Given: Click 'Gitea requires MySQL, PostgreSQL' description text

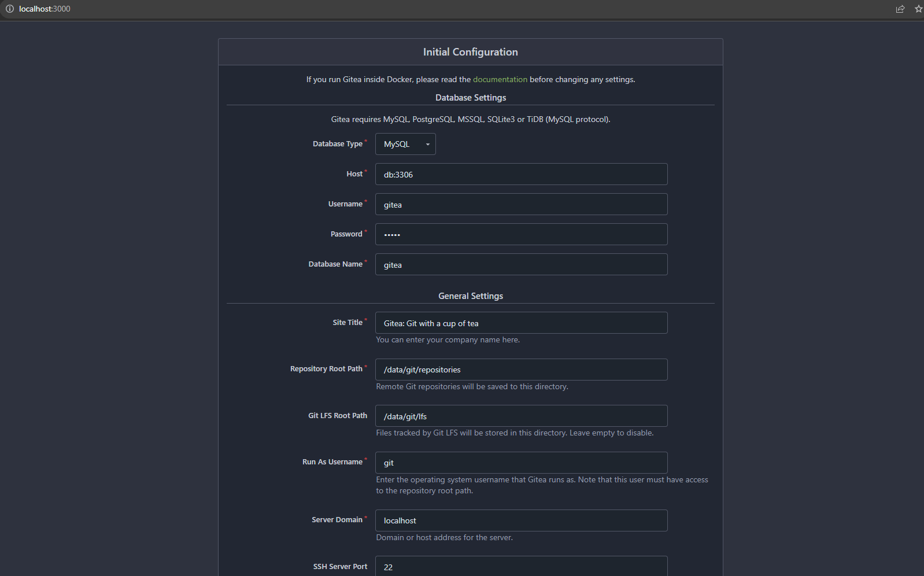Looking at the screenshot, I should click(x=471, y=120).
